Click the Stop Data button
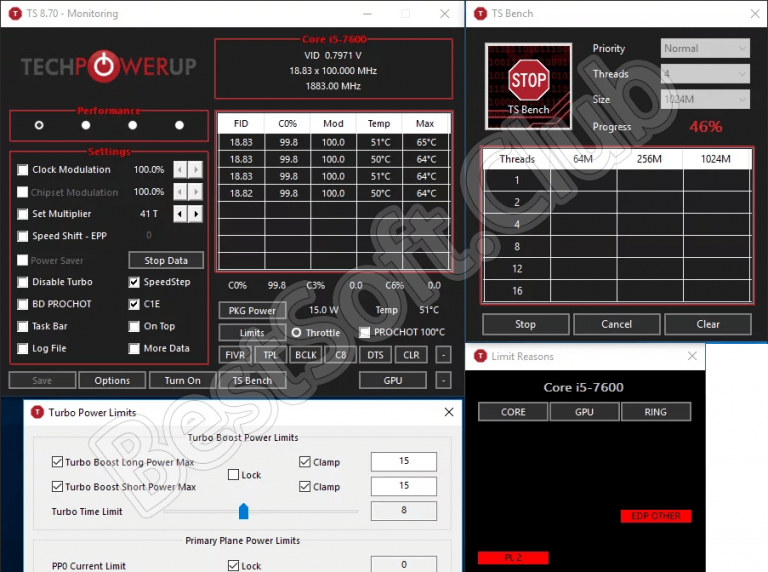 tap(166, 261)
